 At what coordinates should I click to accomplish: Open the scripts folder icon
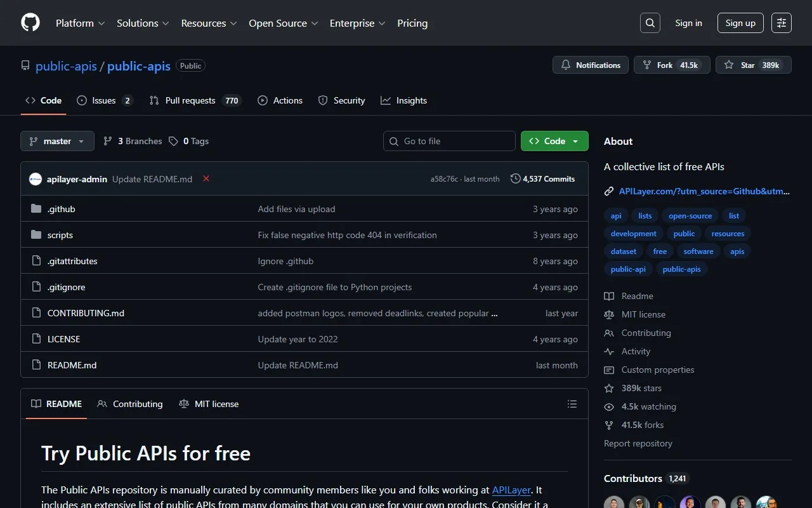(36, 234)
